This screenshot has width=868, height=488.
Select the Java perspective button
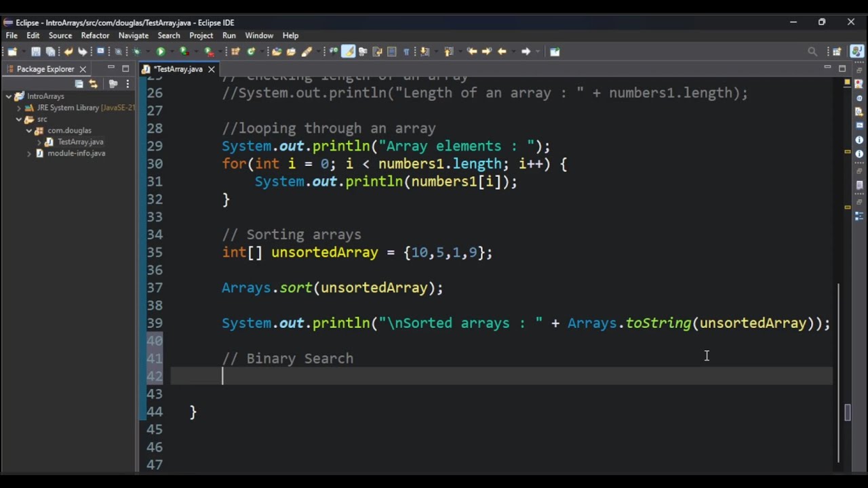click(x=856, y=52)
